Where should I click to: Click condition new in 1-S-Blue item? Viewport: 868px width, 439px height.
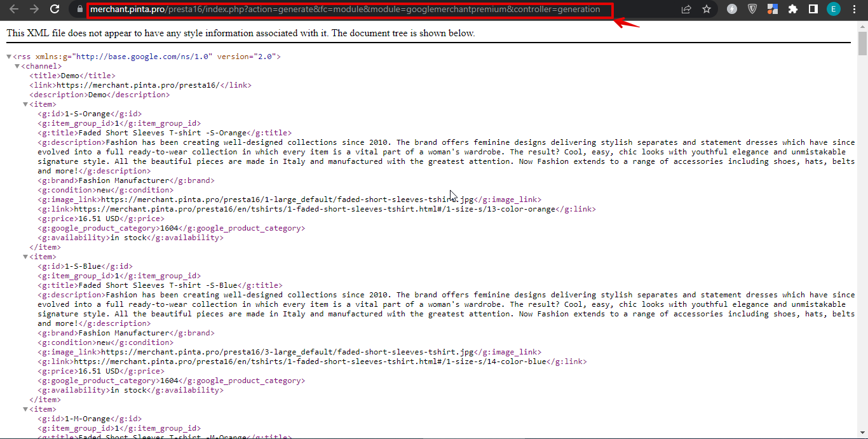(105, 342)
